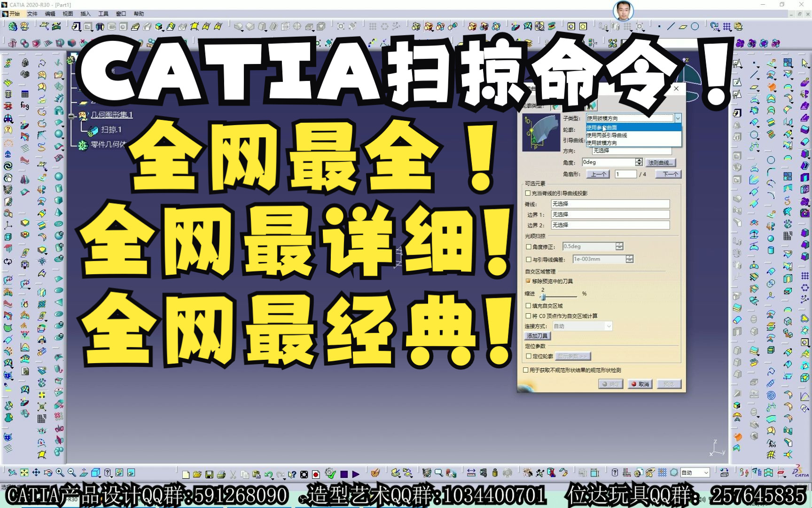Screen dimensions: 812x508
Task: Toggle the 移除预览中的刀具 checkbox
Action: click(x=528, y=281)
